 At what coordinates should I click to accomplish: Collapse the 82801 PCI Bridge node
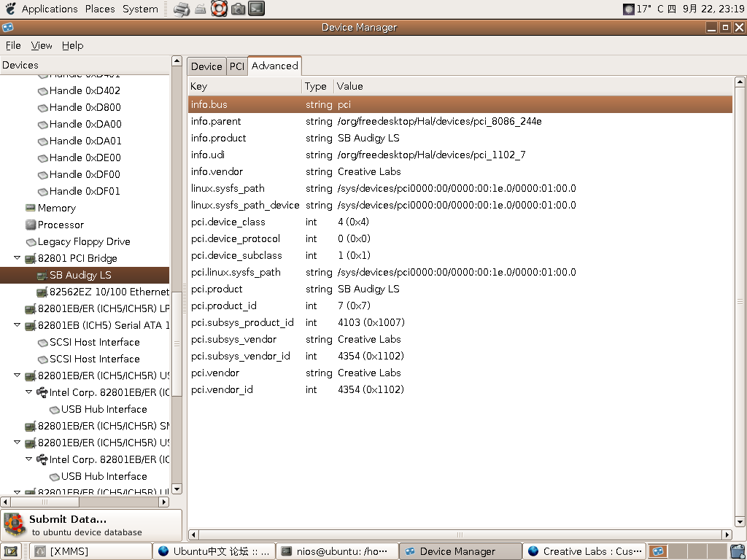(x=18, y=258)
